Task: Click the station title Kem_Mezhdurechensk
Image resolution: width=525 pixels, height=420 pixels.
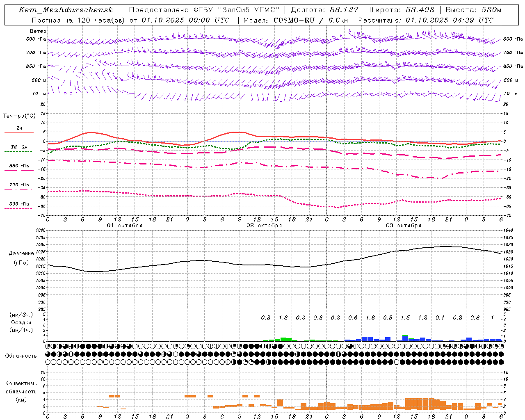Action: pos(66,10)
